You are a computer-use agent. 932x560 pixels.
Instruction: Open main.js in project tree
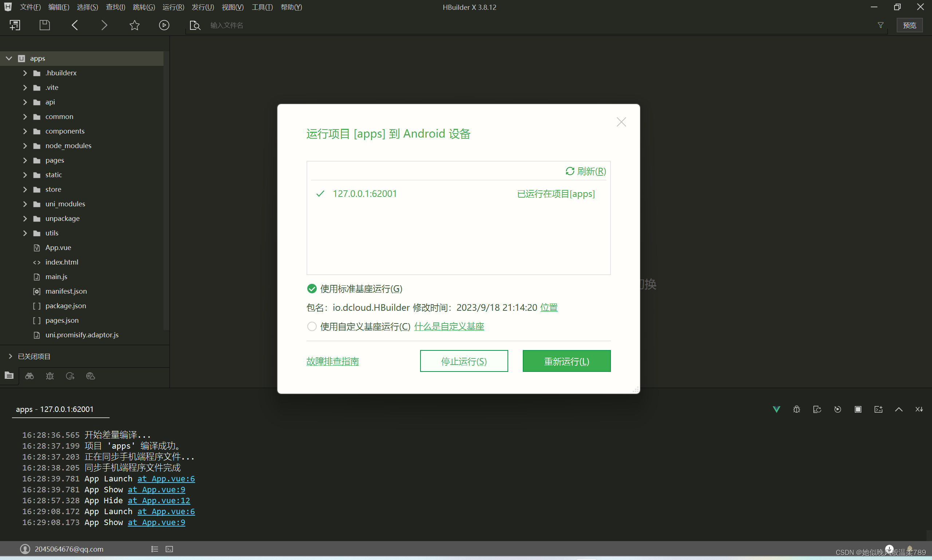click(56, 277)
